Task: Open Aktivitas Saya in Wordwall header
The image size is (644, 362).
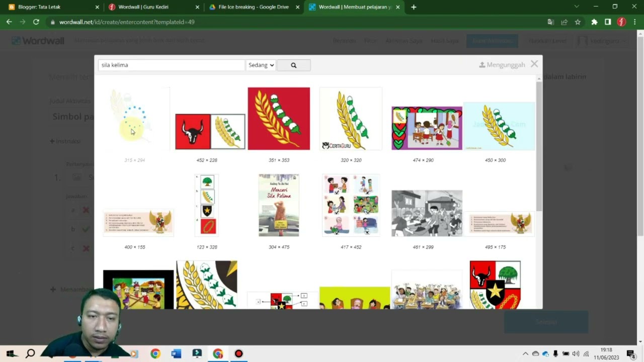Action: coord(404,41)
